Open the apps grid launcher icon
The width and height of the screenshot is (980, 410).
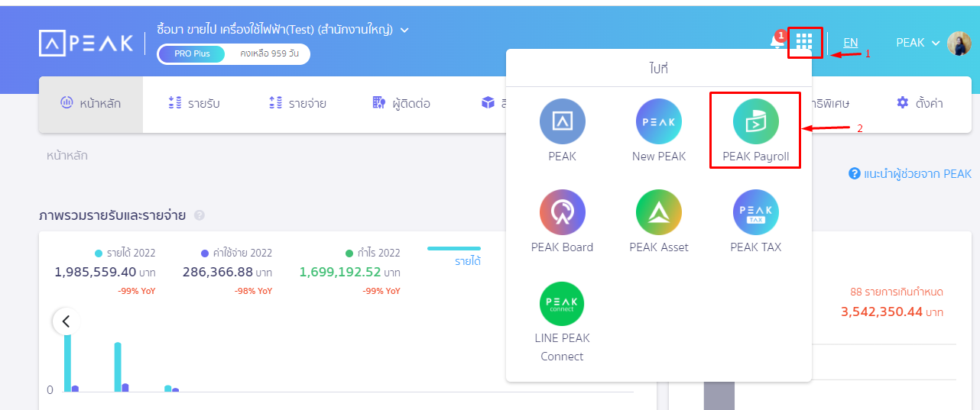803,40
